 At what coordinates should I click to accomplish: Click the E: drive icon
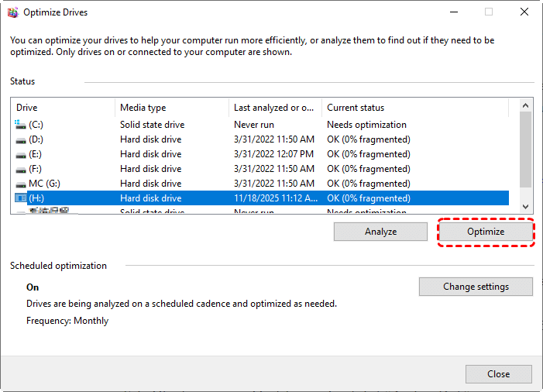pos(20,154)
